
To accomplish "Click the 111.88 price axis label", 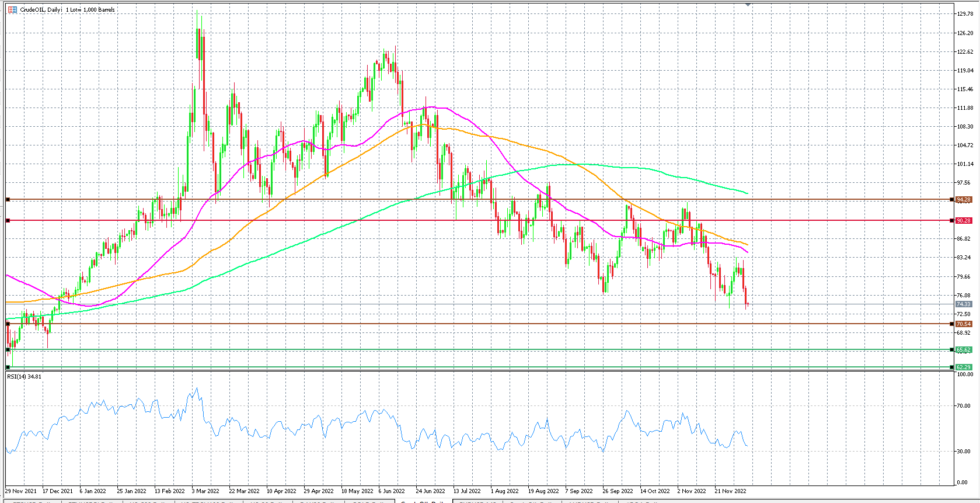I will pos(965,108).
